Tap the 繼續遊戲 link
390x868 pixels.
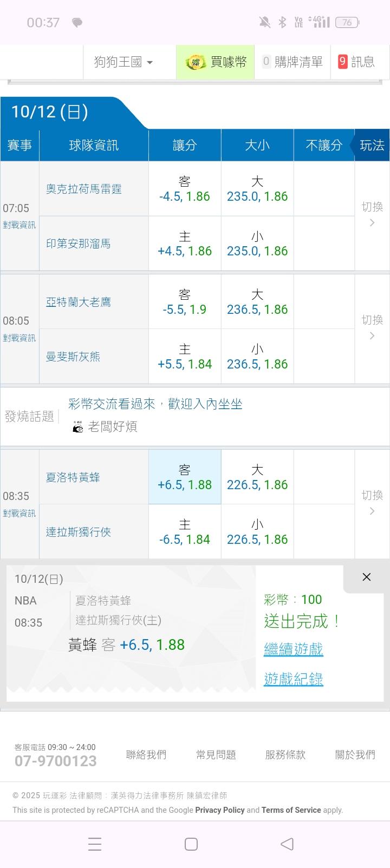[x=293, y=649]
